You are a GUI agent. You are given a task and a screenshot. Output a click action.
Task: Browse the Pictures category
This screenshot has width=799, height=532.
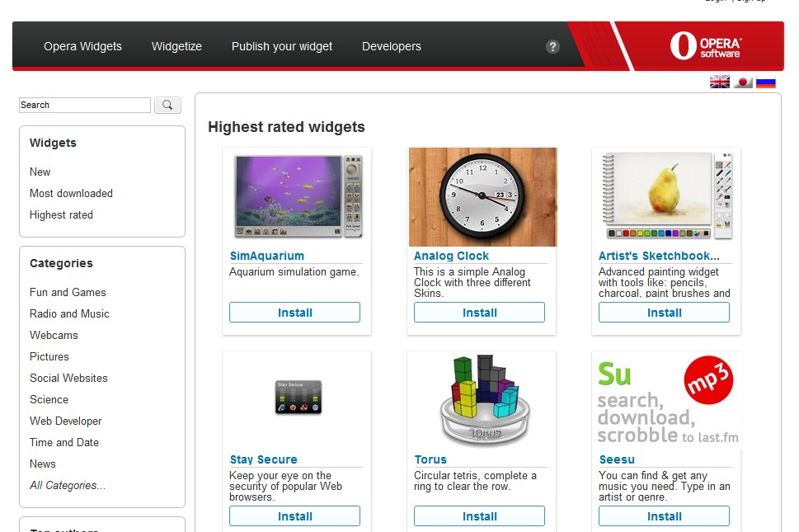click(x=49, y=356)
